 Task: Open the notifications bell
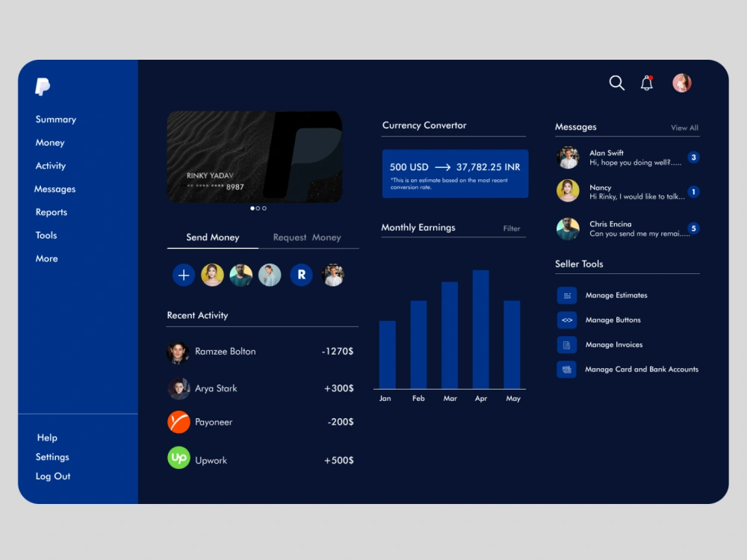pyautogui.click(x=646, y=83)
